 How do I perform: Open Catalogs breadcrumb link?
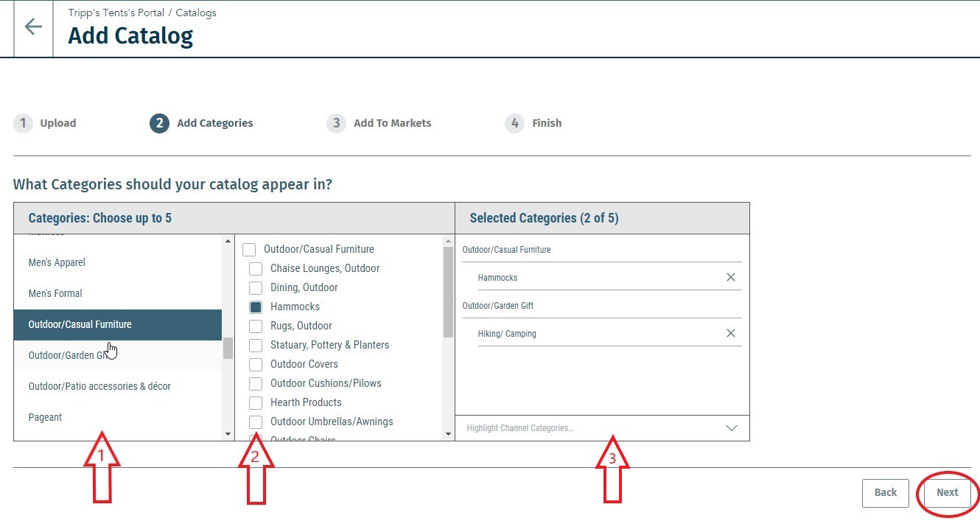pos(196,13)
